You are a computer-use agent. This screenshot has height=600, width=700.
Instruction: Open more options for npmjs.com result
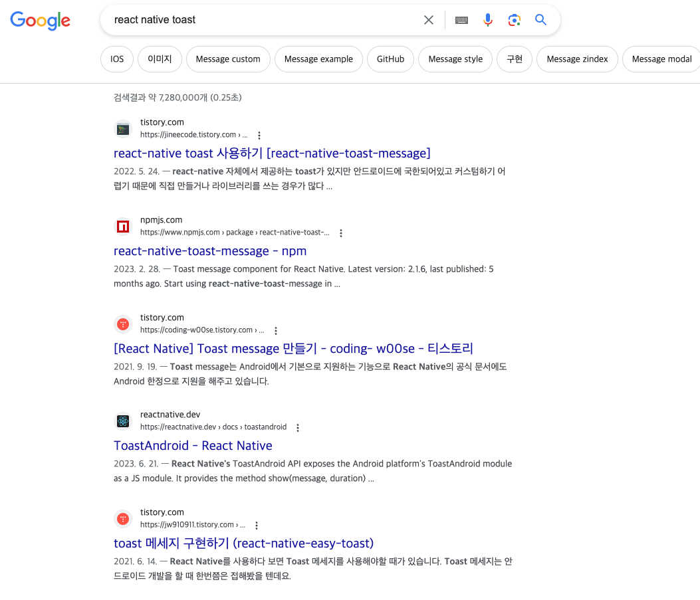click(x=340, y=233)
